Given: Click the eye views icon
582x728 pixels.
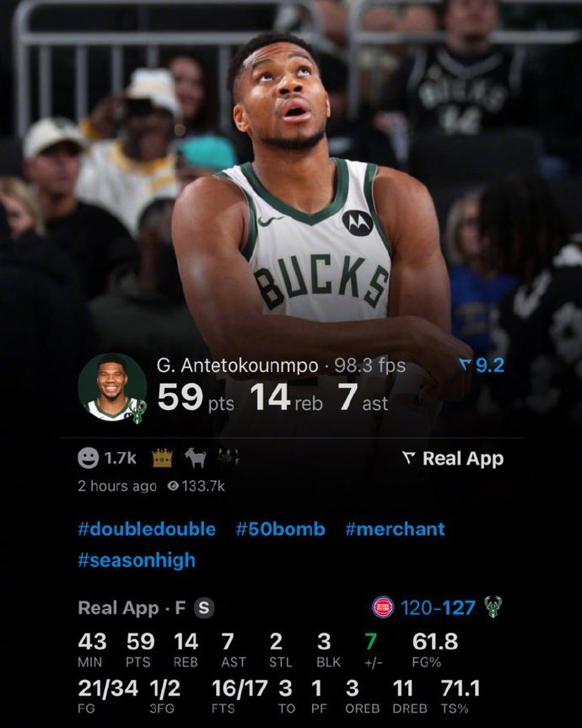Looking at the screenshot, I should [x=173, y=486].
